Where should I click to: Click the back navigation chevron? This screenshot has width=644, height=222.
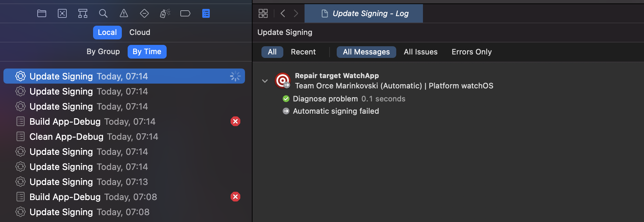283,13
